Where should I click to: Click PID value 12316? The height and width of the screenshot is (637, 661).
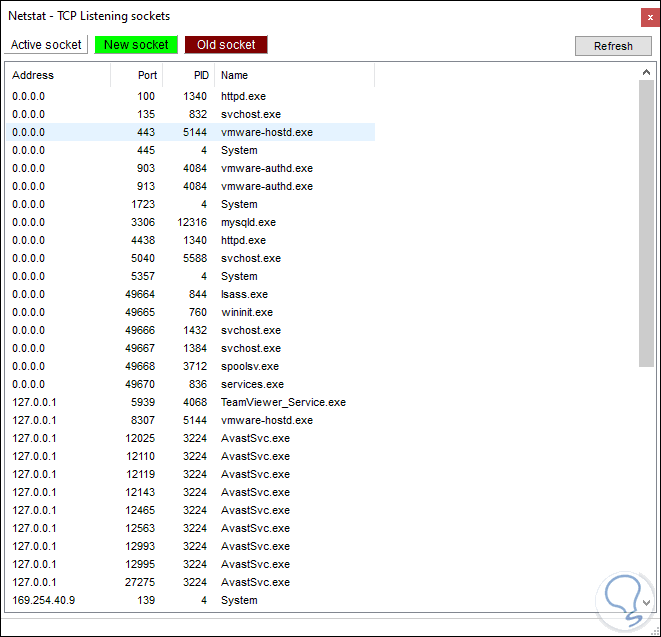tap(192, 222)
